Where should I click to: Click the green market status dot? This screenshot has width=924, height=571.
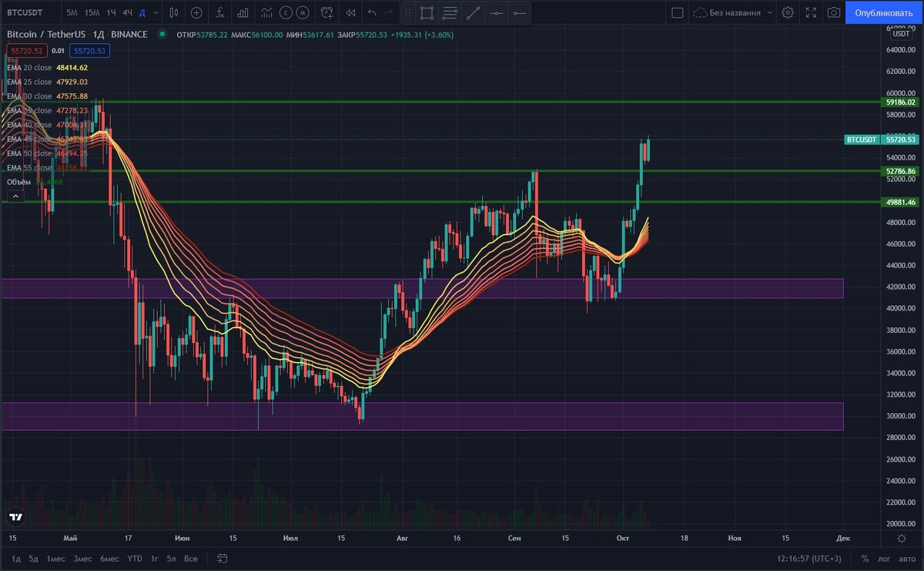tap(162, 35)
